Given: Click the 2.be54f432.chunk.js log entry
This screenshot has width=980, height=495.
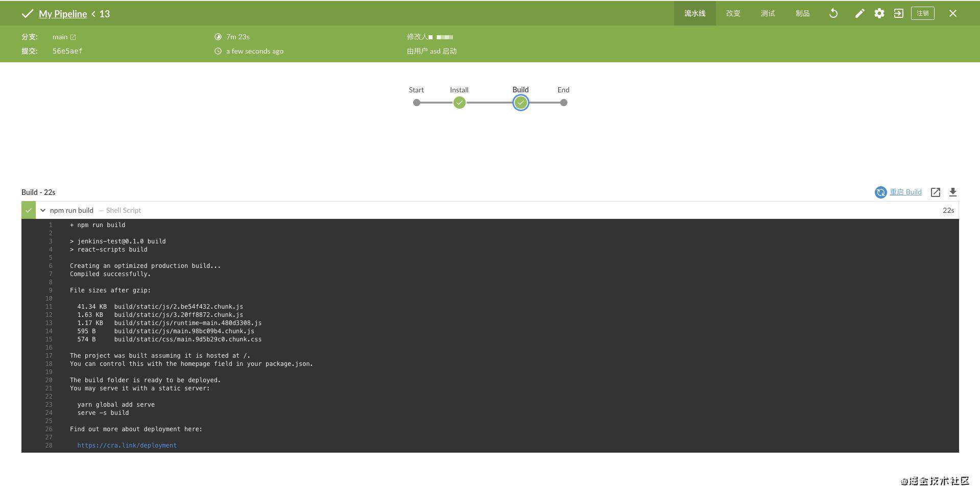Looking at the screenshot, I should 179,307.
